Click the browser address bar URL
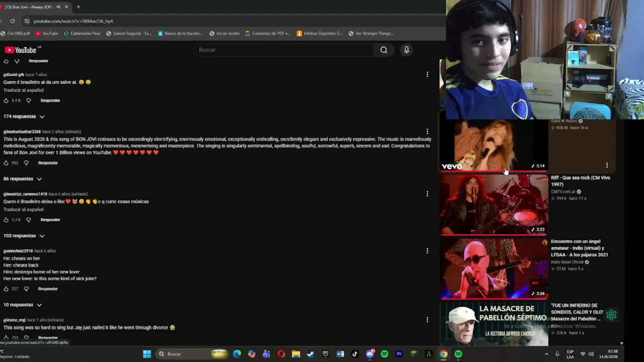Image resolution: width=644 pixels, height=362 pixels. click(x=73, y=21)
